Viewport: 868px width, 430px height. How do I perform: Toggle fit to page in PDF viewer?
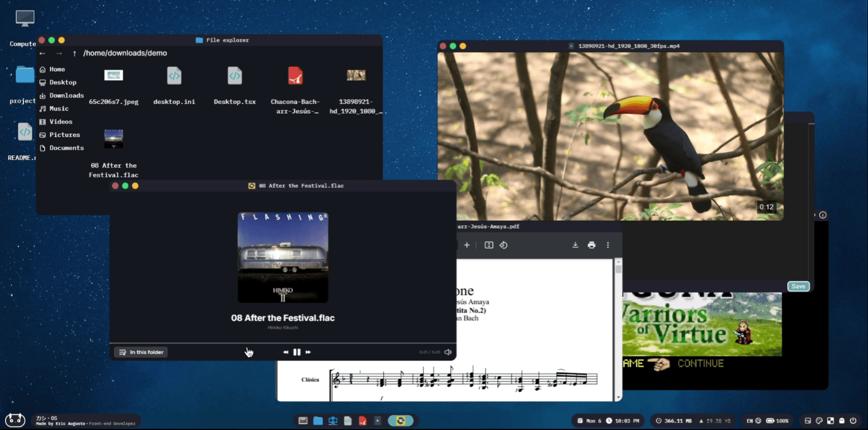click(x=488, y=245)
